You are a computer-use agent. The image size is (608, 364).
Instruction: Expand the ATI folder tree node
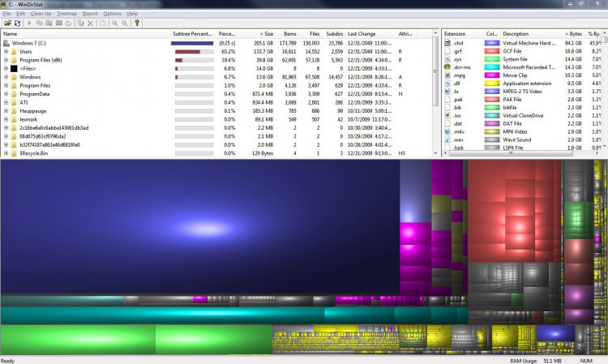click(6, 102)
